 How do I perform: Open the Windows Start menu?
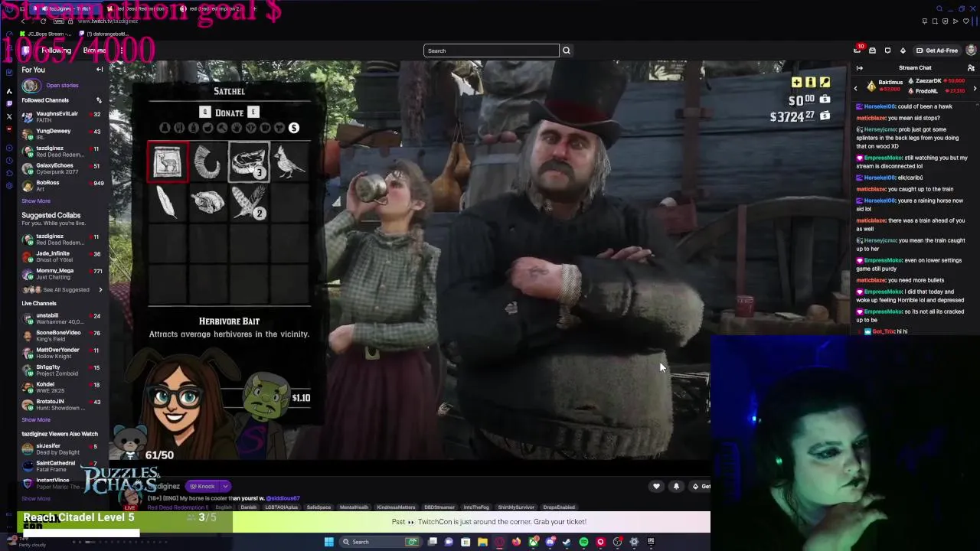tap(329, 542)
